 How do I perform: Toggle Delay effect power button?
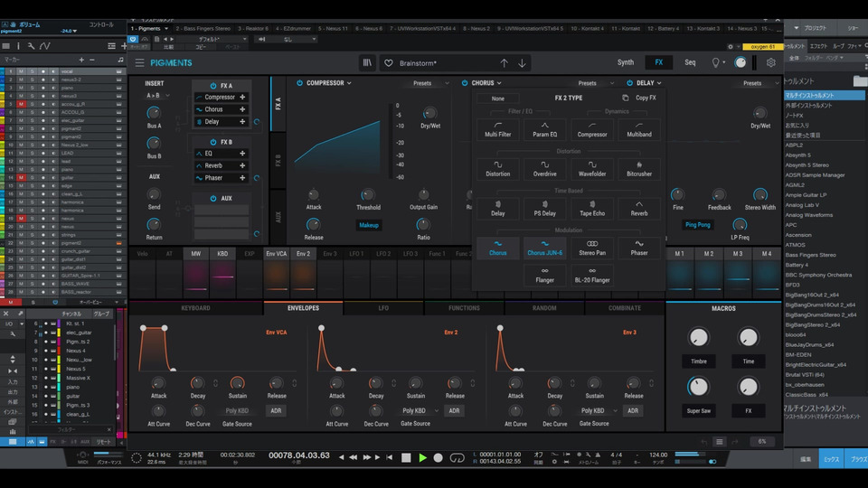(629, 83)
